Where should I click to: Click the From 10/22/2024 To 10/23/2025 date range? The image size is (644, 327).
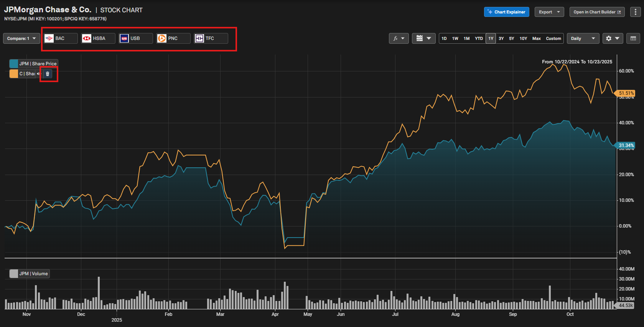tap(577, 62)
